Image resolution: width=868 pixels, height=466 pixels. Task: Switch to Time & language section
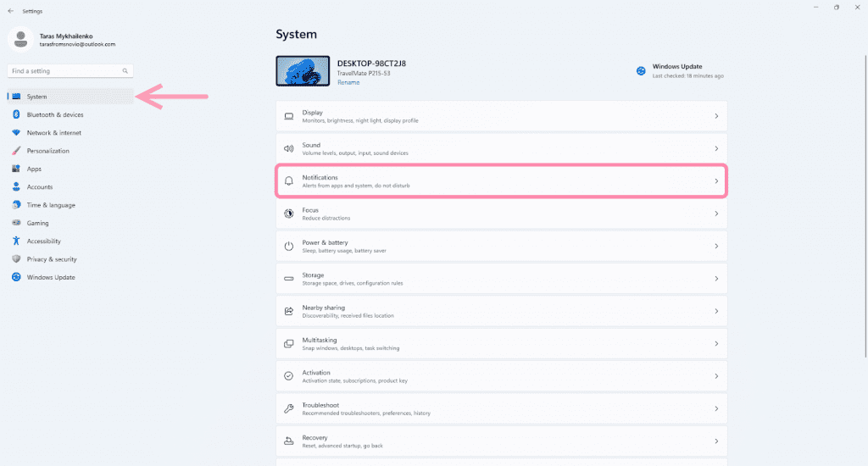tap(50, 205)
